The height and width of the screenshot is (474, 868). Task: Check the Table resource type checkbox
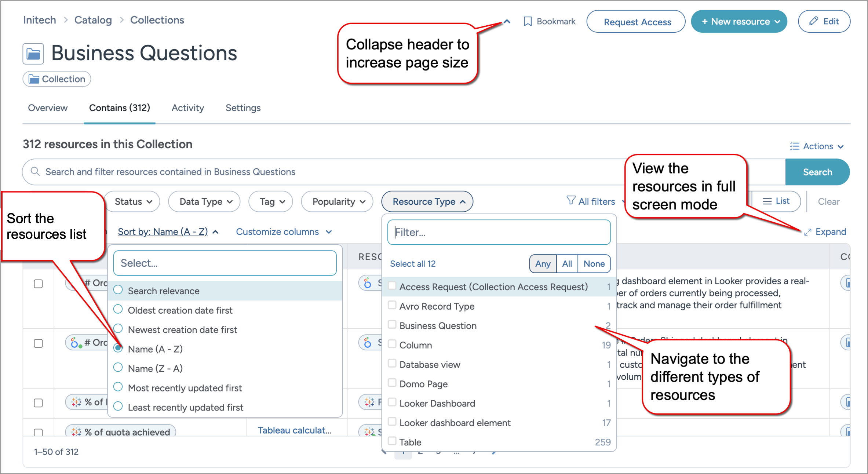[392, 441]
